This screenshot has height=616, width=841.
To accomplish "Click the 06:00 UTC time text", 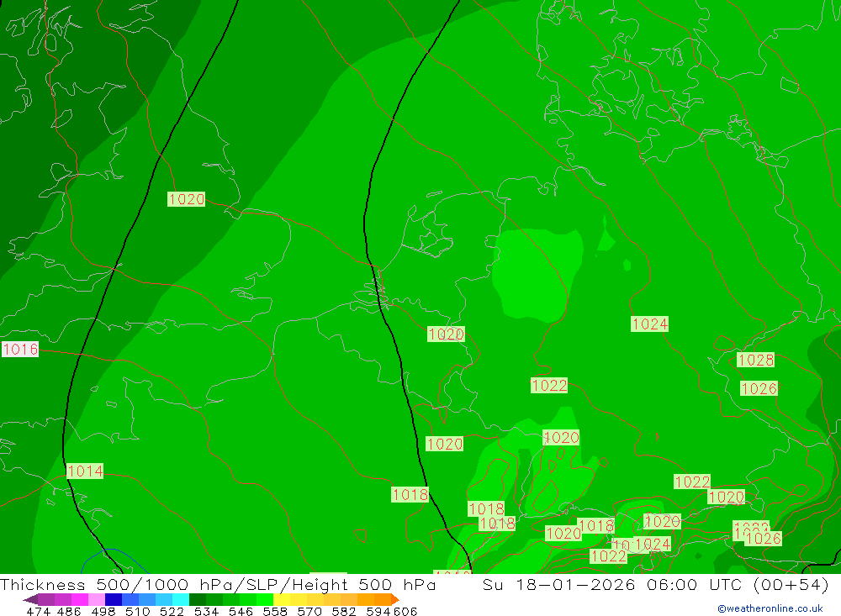I will pos(696,584).
